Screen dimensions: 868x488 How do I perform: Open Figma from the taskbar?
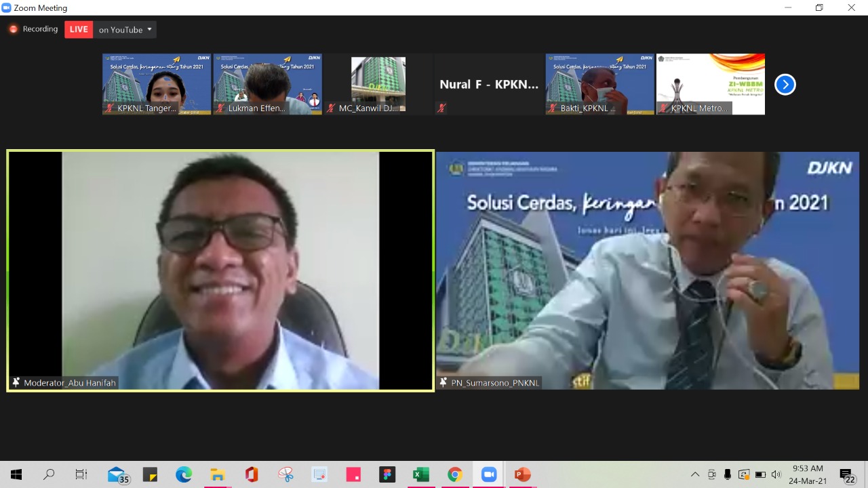click(x=387, y=474)
